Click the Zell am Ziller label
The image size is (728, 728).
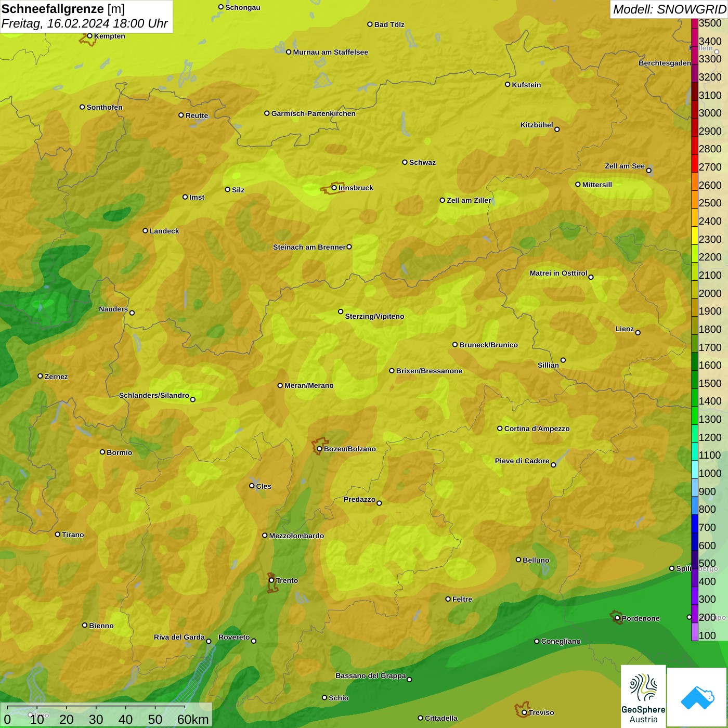[469, 200]
